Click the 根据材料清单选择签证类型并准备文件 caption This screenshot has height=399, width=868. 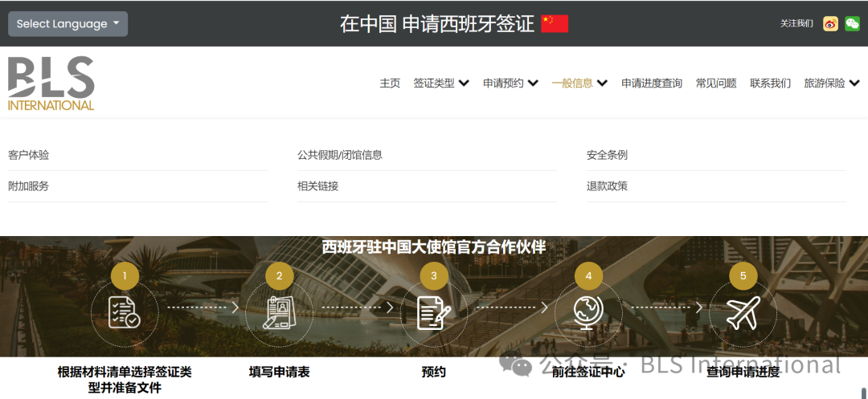click(x=125, y=380)
